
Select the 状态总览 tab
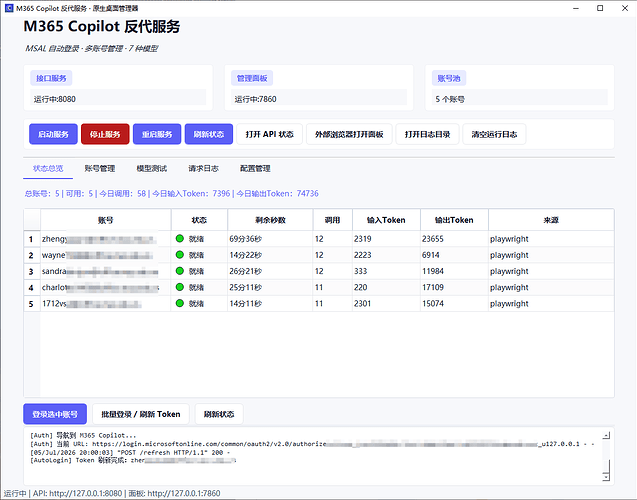[48, 169]
